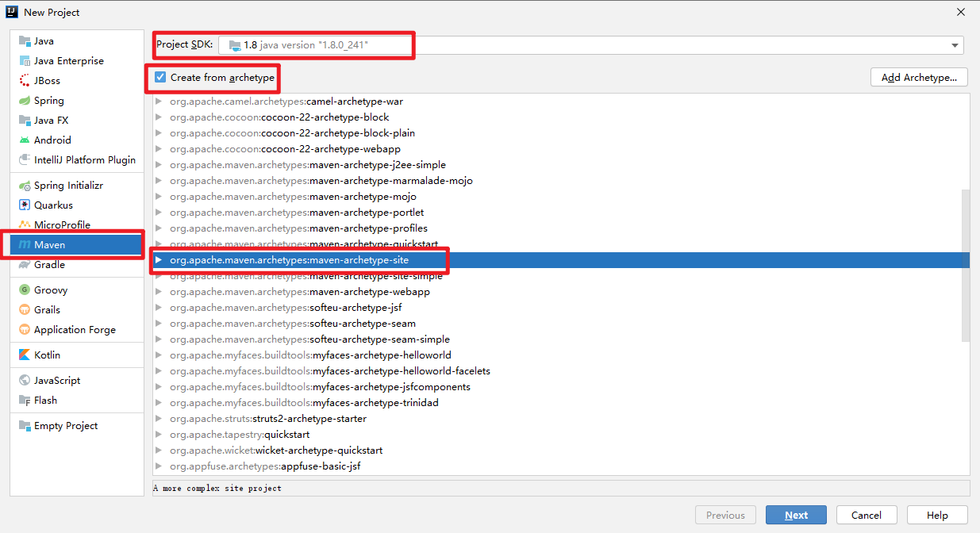Choose Gradle project type
The image size is (980, 533).
pos(77,265)
